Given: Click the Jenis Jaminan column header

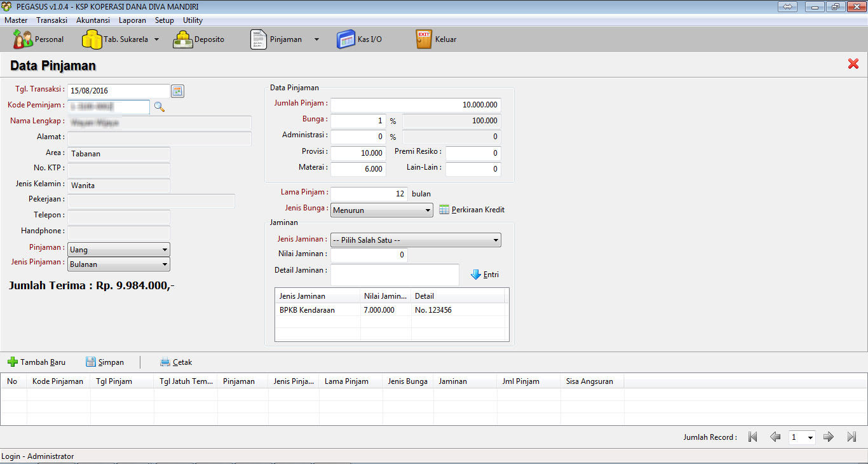Looking at the screenshot, I should 318,296.
